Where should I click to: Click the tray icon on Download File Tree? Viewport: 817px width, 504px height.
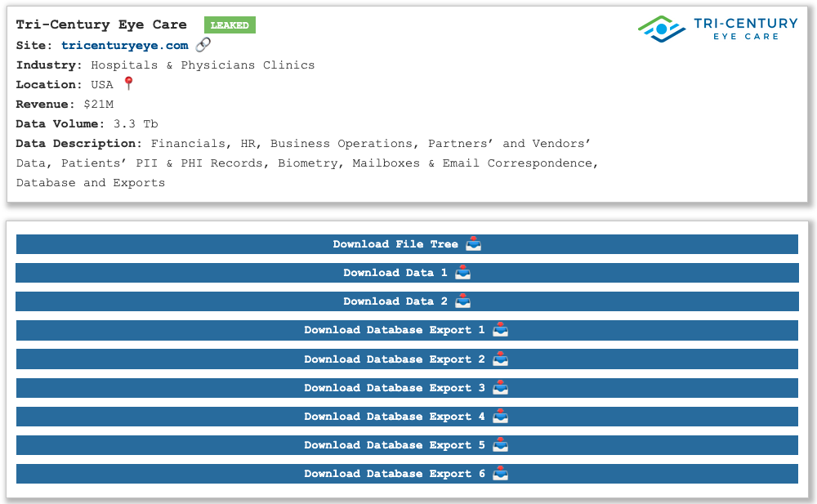(473, 244)
